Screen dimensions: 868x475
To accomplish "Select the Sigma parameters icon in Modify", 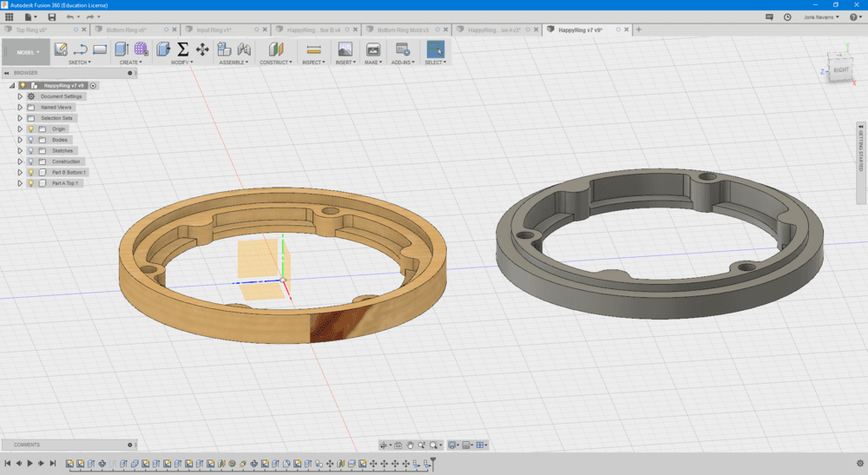I will pos(182,49).
